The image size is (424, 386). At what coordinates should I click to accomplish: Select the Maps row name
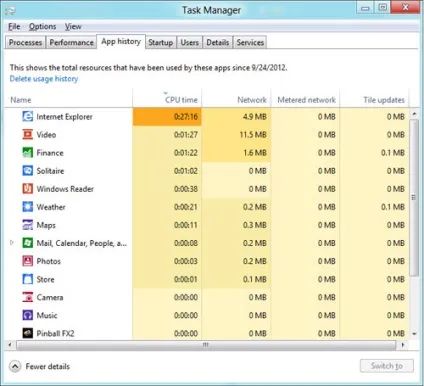click(x=46, y=225)
